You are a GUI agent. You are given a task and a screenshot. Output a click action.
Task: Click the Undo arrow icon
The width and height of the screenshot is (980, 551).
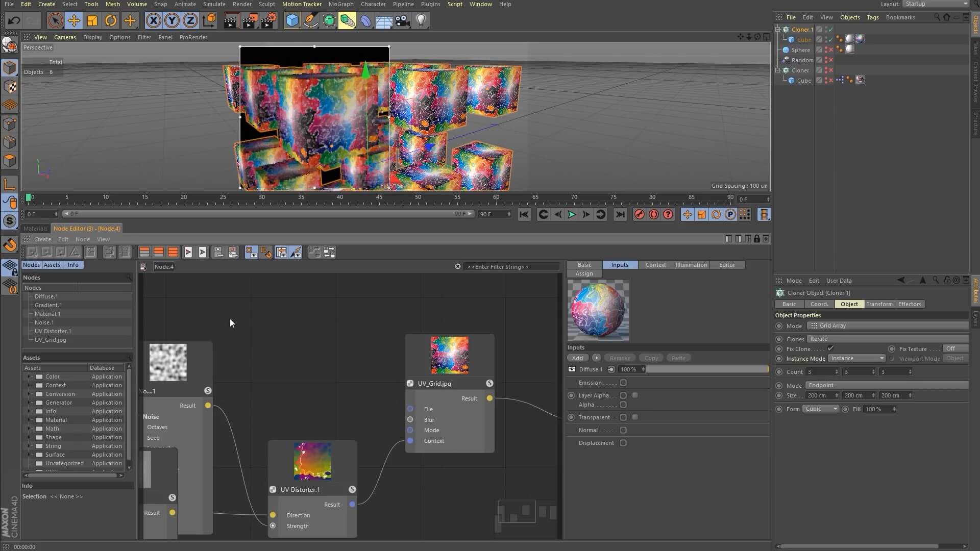[14, 20]
